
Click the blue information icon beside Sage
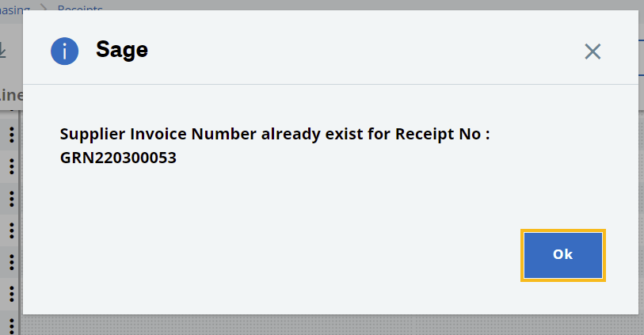pyautogui.click(x=64, y=51)
